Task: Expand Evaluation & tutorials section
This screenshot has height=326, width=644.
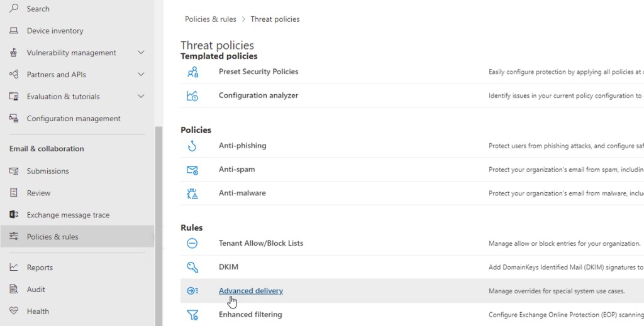Action: click(141, 97)
